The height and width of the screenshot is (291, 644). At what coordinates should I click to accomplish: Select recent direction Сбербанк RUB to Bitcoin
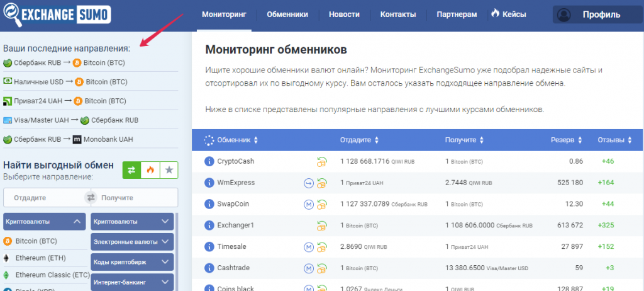pos(64,63)
